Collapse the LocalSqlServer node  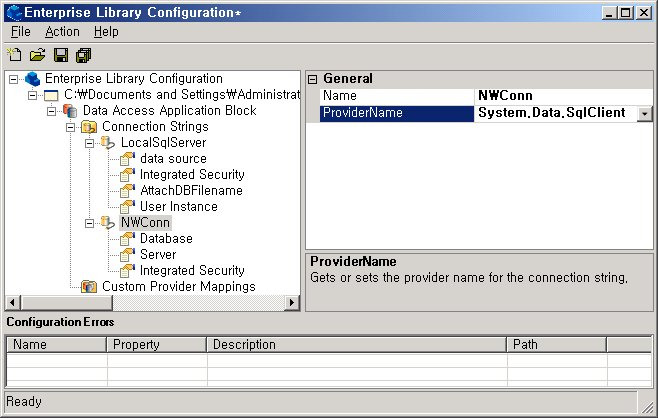click(89, 143)
